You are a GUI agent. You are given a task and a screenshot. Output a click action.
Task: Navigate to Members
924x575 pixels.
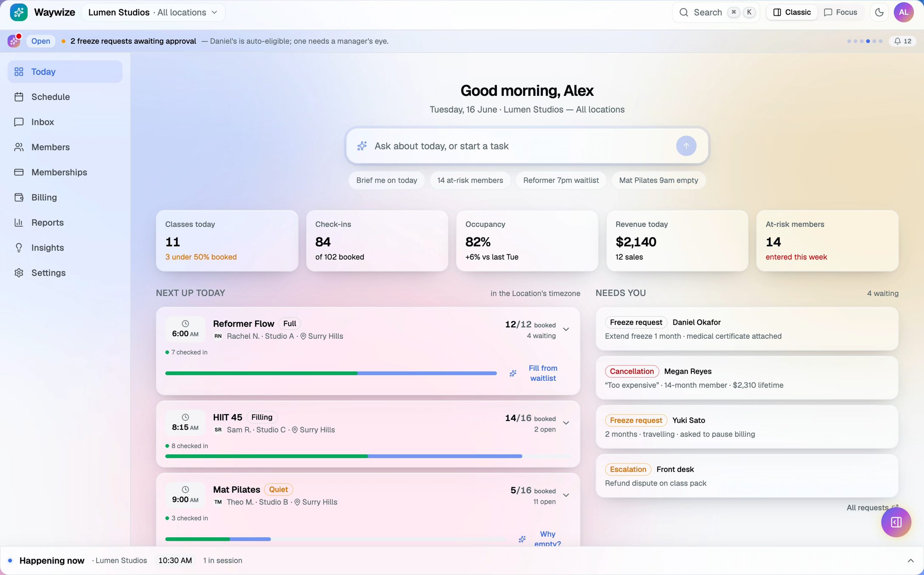(65, 147)
